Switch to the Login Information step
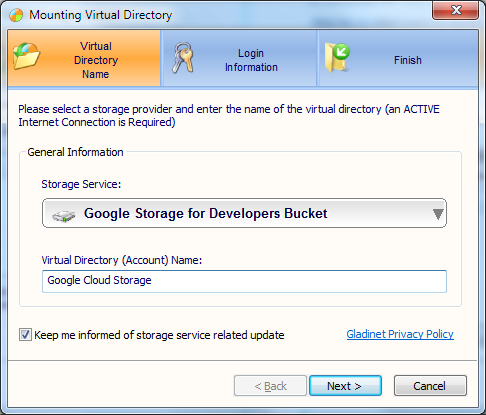This screenshot has width=486, height=415. click(x=239, y=58)
